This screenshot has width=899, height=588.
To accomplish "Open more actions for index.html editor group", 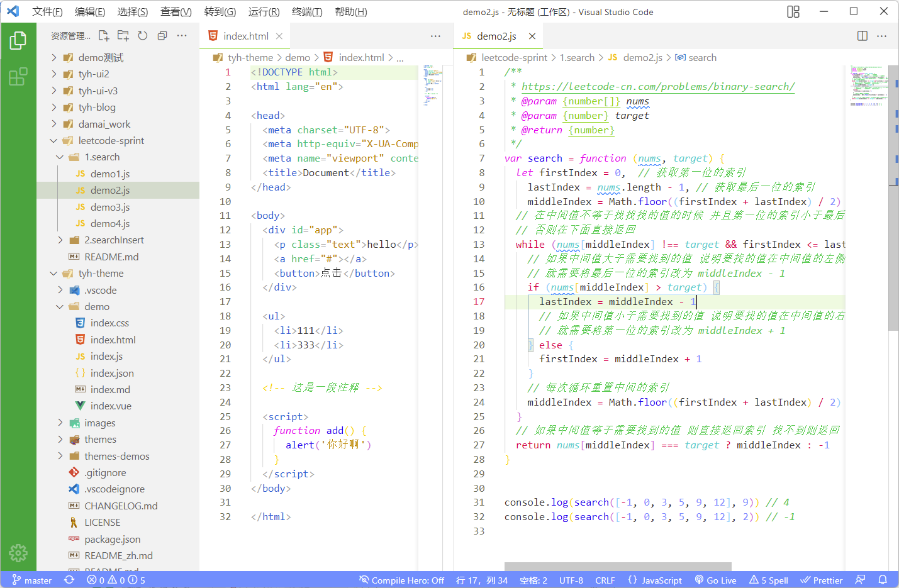I will pos(435,36).
